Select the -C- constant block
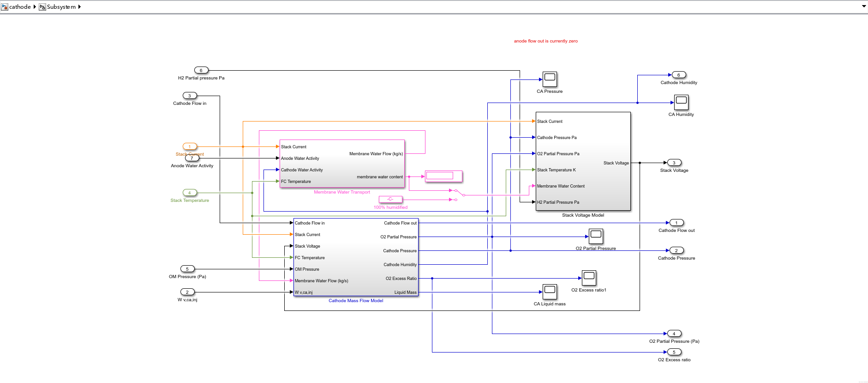868x383 pixels. (x=390, y=199)
